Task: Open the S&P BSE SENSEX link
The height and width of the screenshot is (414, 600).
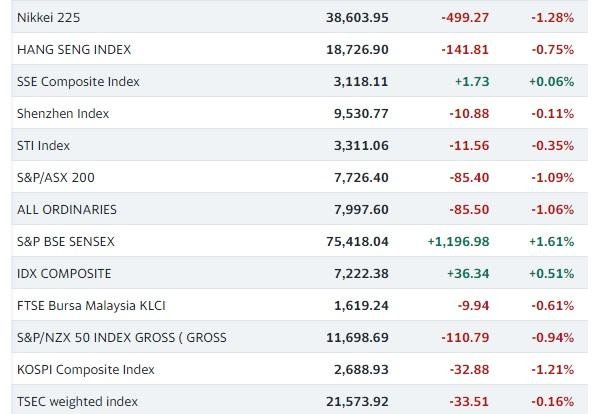Action: [x=66, y=242]
